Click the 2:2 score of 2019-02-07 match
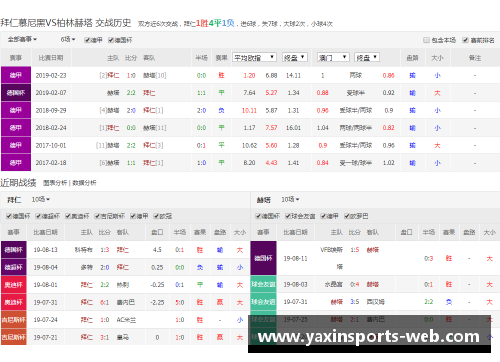Screen dimensions: 500x362 131,93
